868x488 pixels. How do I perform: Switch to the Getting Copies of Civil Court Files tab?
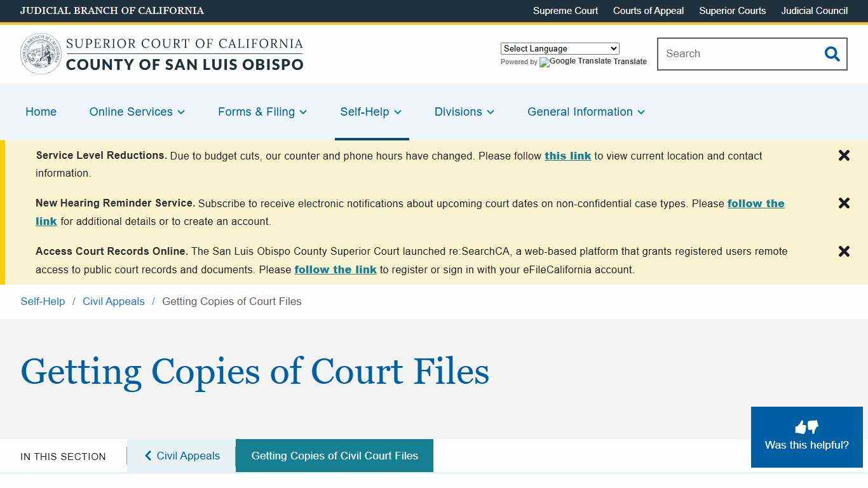[x=334, y=456]
